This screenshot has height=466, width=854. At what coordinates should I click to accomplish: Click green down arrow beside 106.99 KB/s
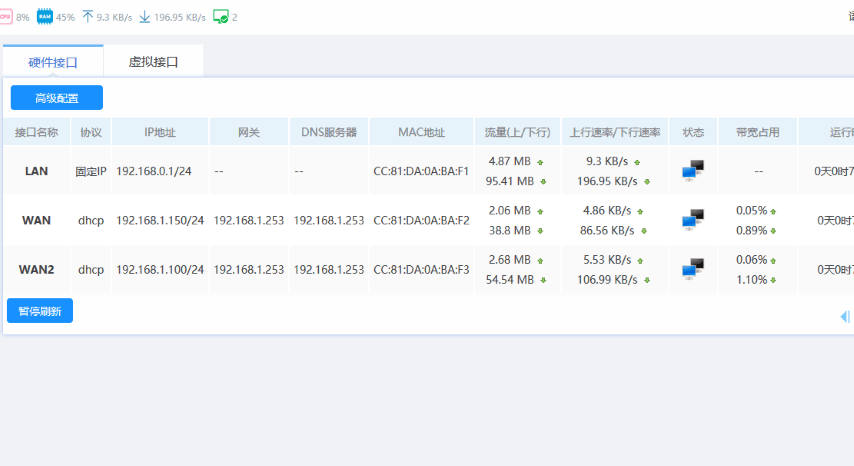coord(647,280)
